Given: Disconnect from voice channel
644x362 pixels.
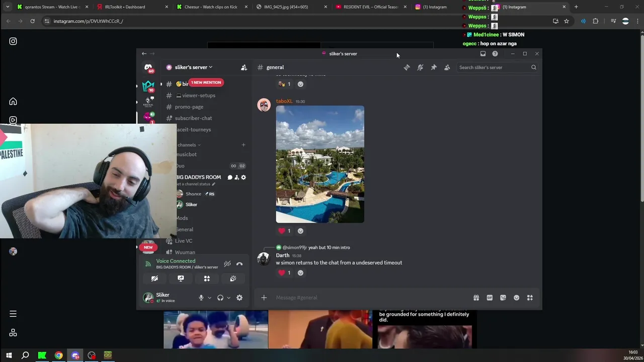Looking at the screenshot, I should [239, 263].
